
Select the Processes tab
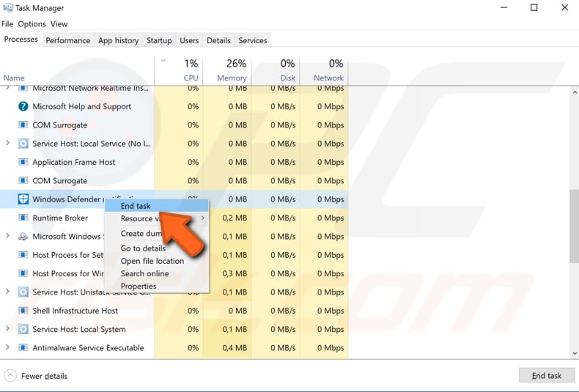pos(21,39)
